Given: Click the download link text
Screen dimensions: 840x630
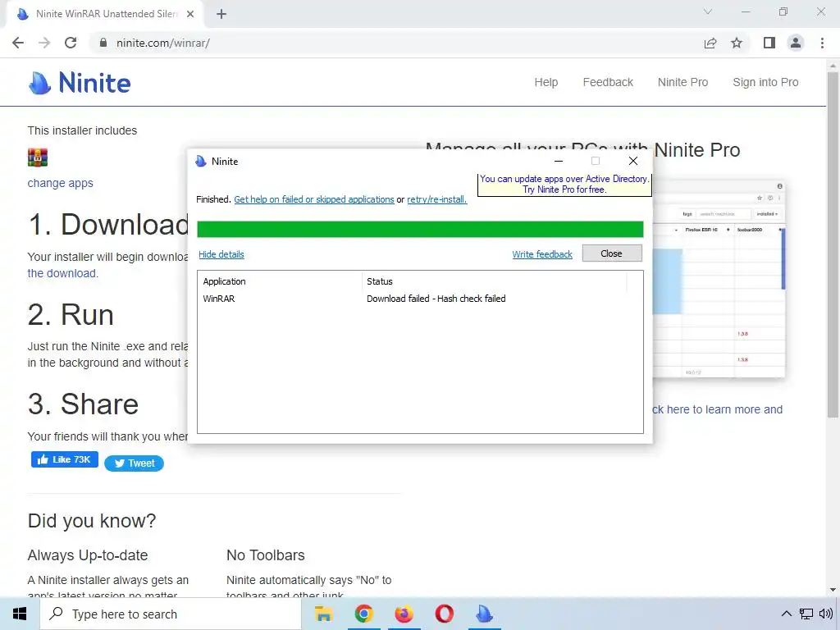Looking at the screenshot, I should (x=62, y=273).
